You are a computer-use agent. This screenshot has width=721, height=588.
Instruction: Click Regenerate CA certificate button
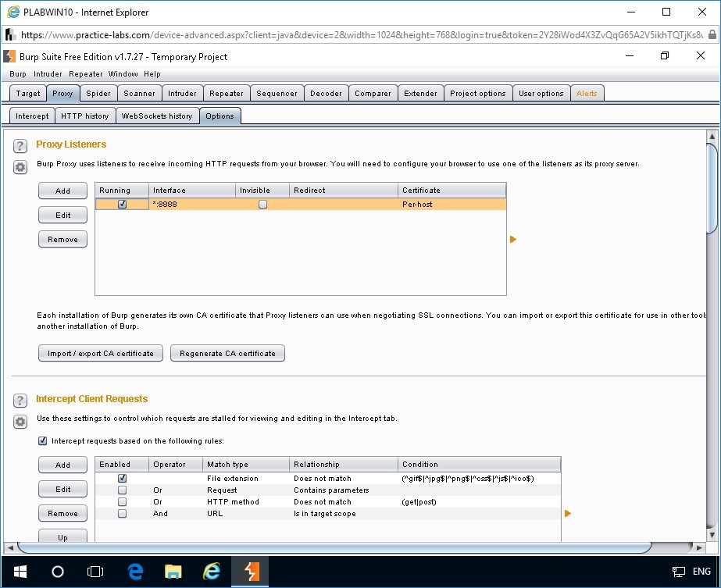tap(227, 354)
